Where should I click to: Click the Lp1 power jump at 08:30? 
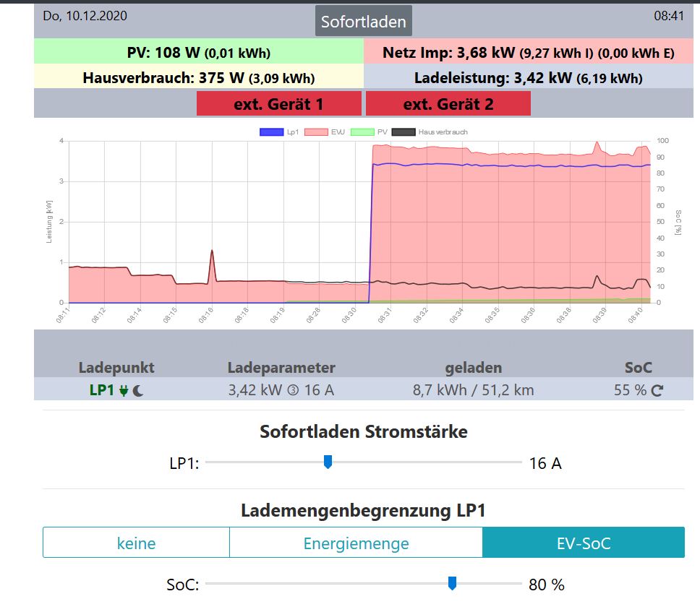point(372,232)
